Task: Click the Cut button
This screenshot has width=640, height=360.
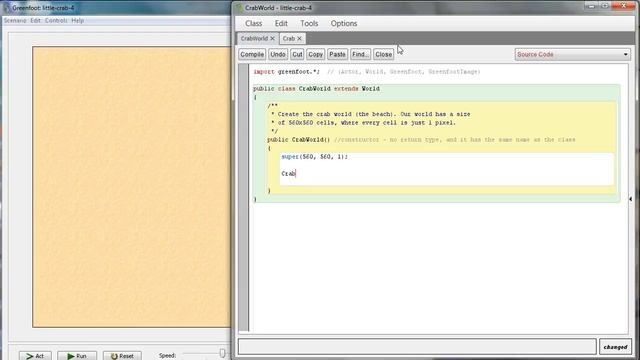Action: pos(297,54)
